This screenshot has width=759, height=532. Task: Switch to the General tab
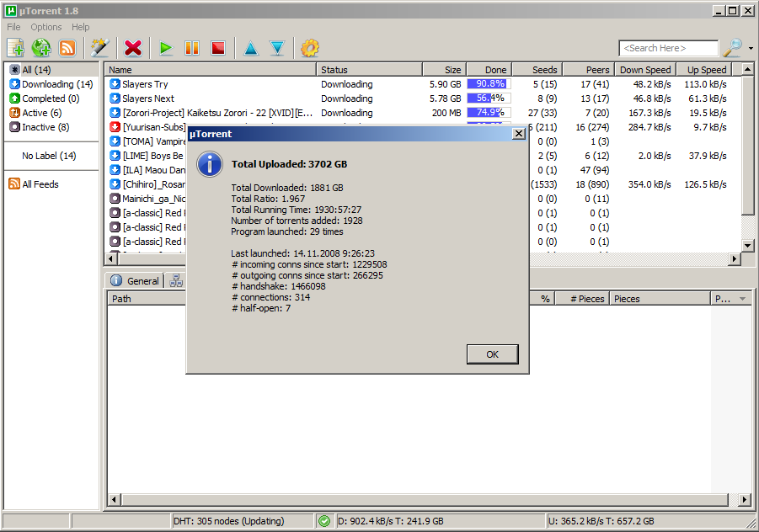tap(135, 281)
